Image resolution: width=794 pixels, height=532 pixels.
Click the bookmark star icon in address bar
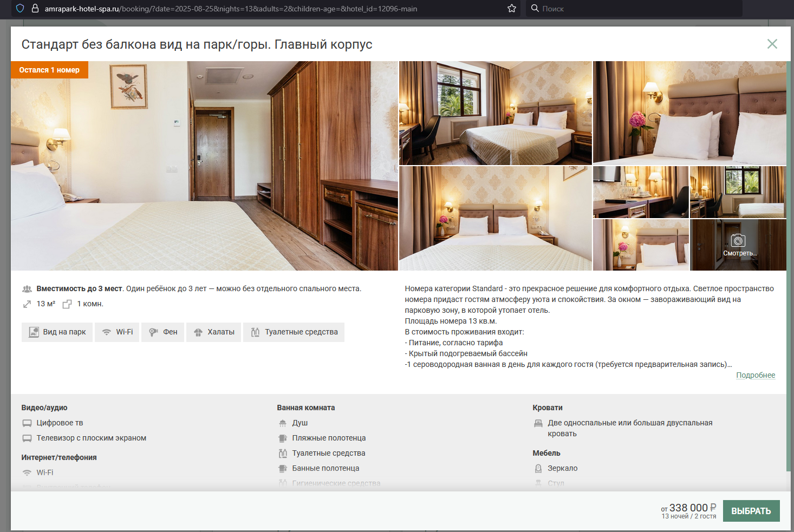click(x=512, y=9)
